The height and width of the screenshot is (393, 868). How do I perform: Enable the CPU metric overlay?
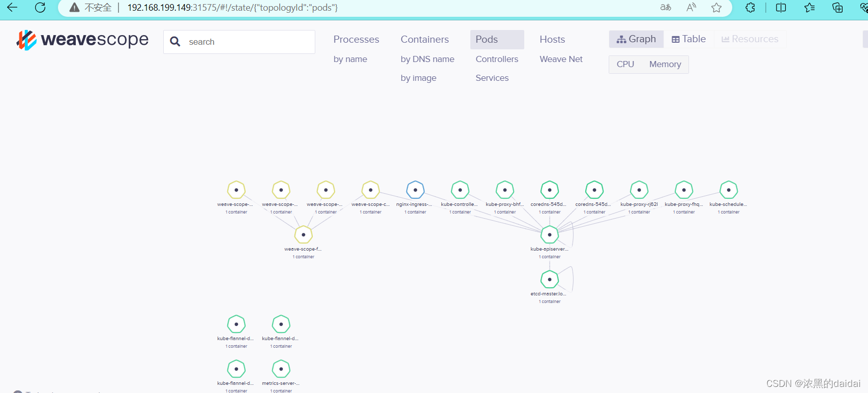point(625,64)
